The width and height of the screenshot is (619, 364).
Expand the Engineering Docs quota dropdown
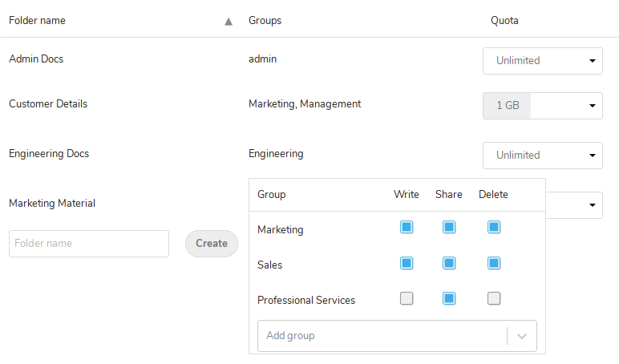tap(591, 156)
